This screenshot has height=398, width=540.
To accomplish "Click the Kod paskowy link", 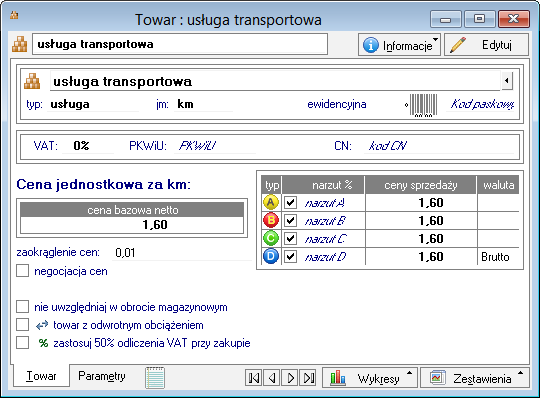I will pos(482,104).
